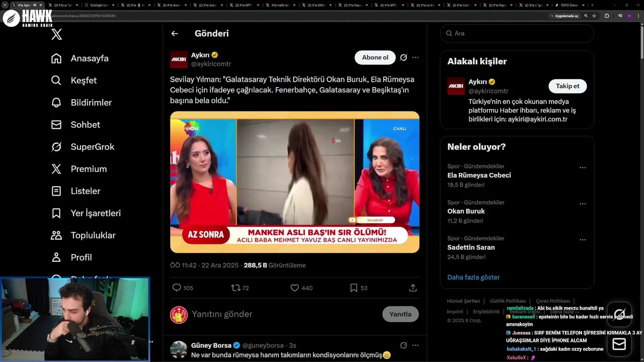Open a new browser tab

tap(592, 5)
